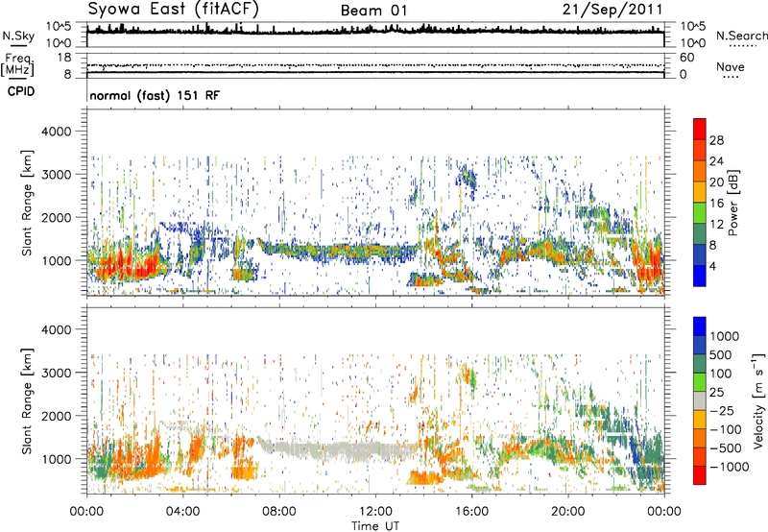Image resolution: width=768 pixels, height=532 pixels.
Task: Click the "Freq. [MHz]" axis label
Action: coord(17,65)
